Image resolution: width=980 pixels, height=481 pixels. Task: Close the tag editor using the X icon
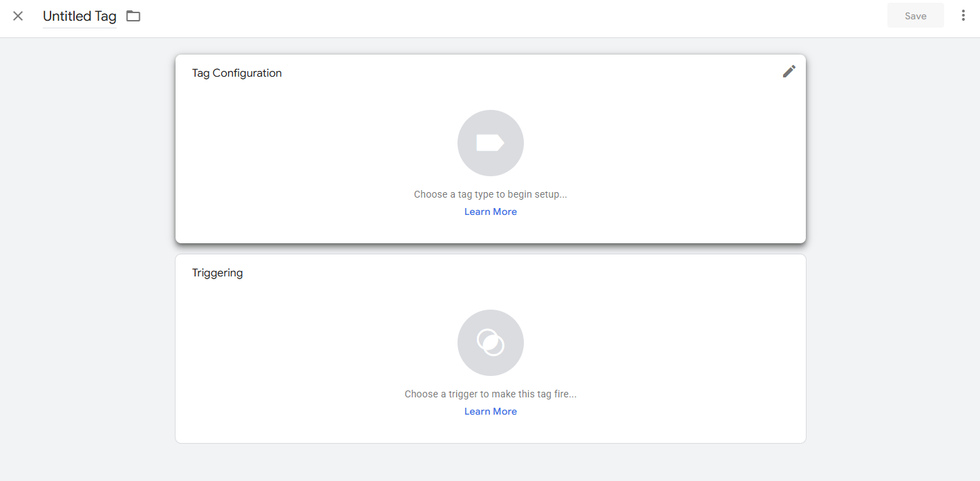pos(18,16)
